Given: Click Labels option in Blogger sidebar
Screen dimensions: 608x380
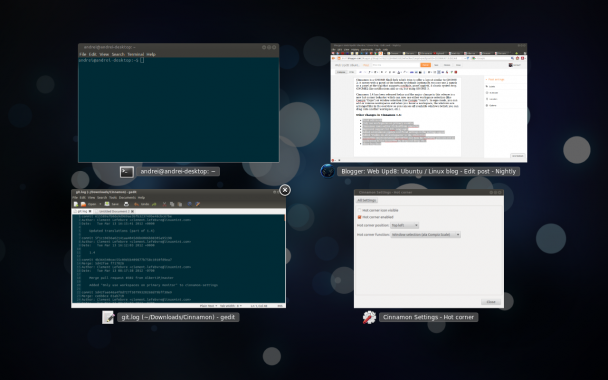Looking at the screenshot, I should [x=492, y=86].
